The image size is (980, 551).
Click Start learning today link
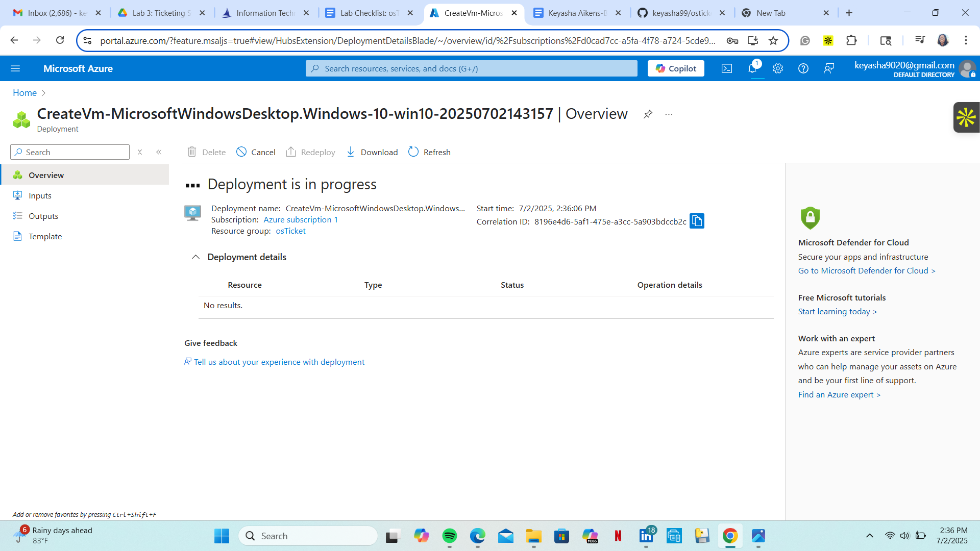[x=838, y=312]
